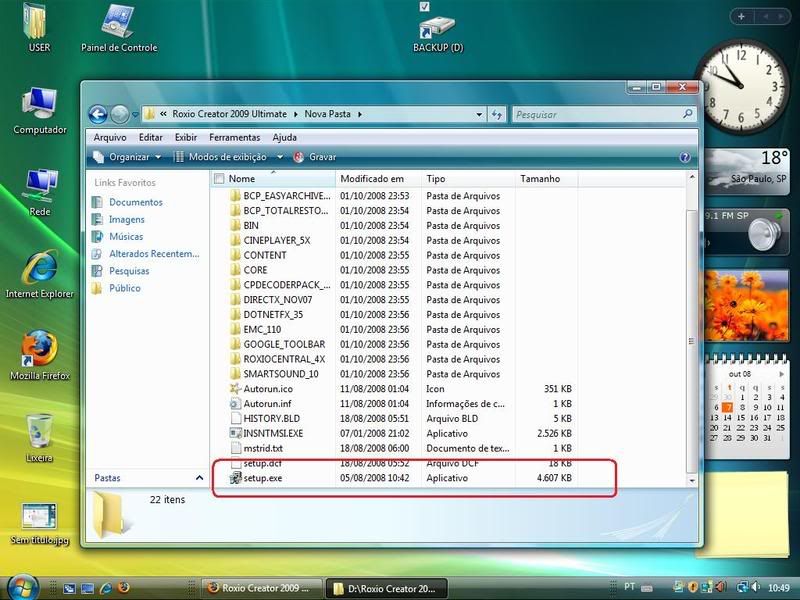The height and width of the screenshot is (600, 800).
Task: Open the Editar menu
Action: pyautogui.click(x=151, y=137)
